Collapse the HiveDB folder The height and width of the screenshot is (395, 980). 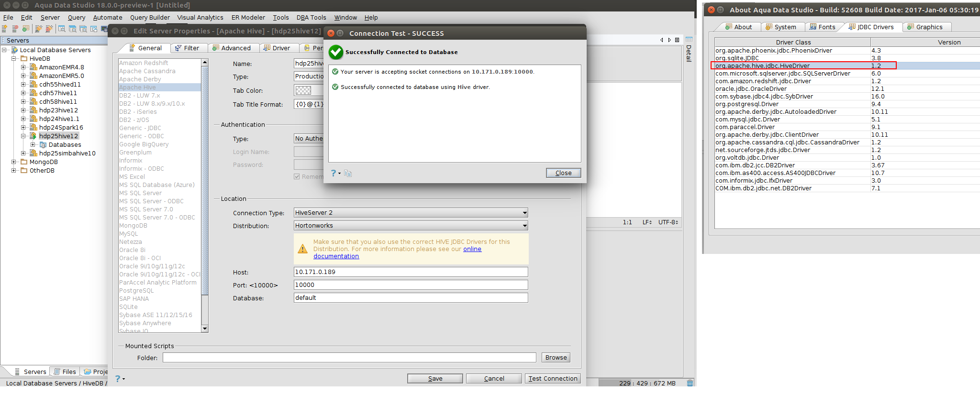click(14, 58)
